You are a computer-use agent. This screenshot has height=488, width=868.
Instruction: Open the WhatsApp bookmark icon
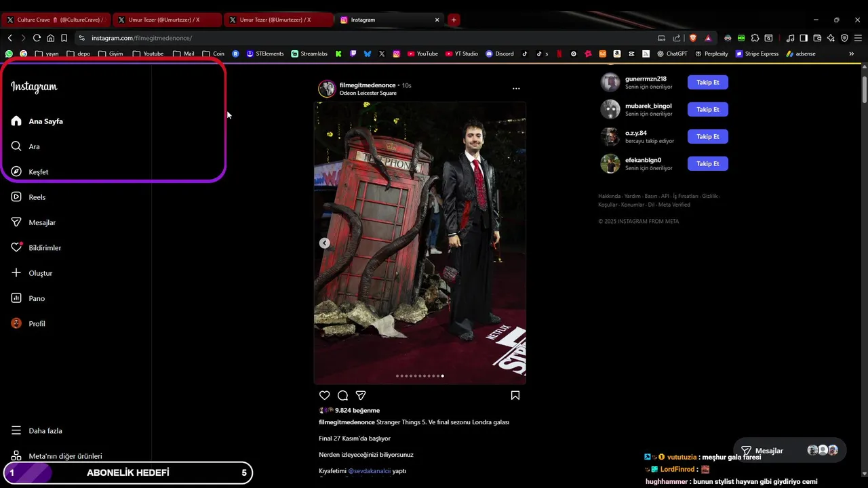click(x=9, y=54)
